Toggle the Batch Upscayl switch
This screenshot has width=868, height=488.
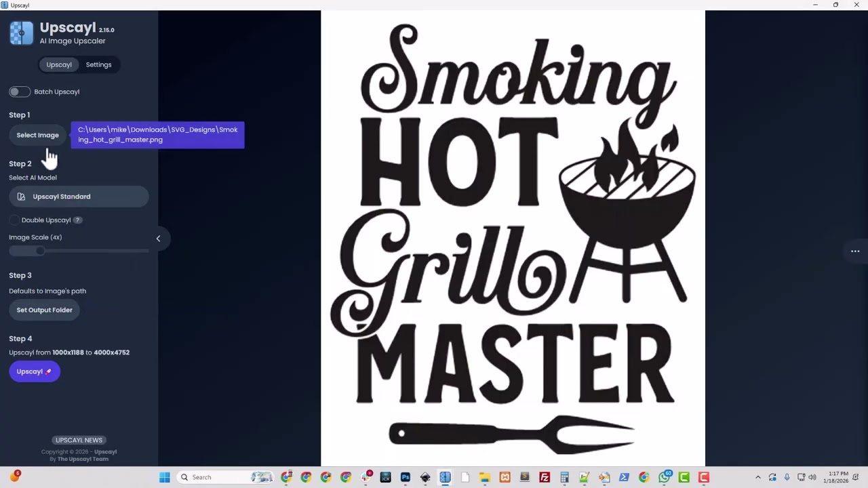20,91
